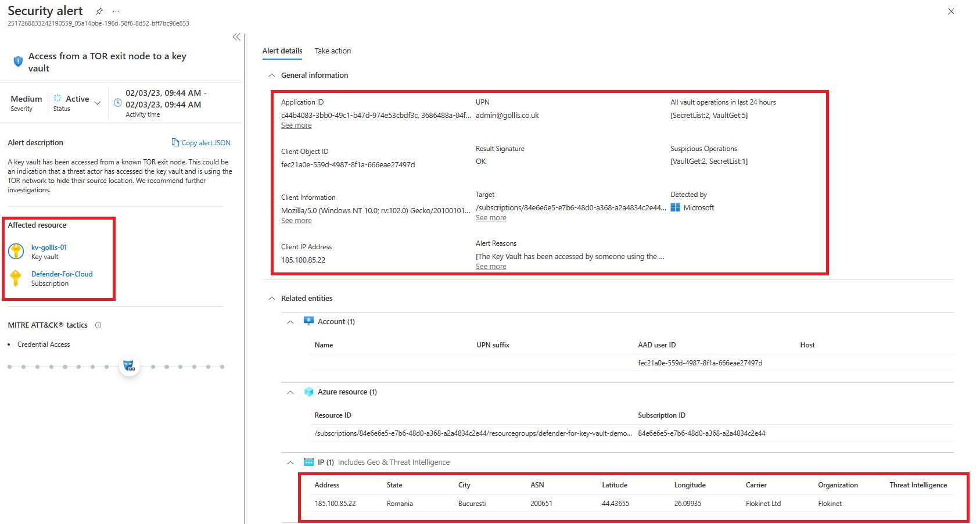This screenshot has width=980, height=524.
Task: Click the blue shield alert icon
Action: 18,61
